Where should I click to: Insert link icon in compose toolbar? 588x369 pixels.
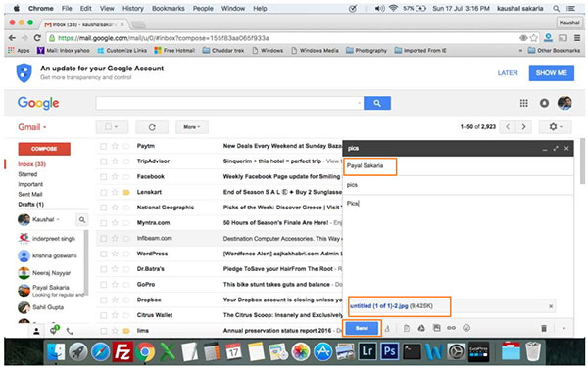pyautogui.click(x=451, y=328)
